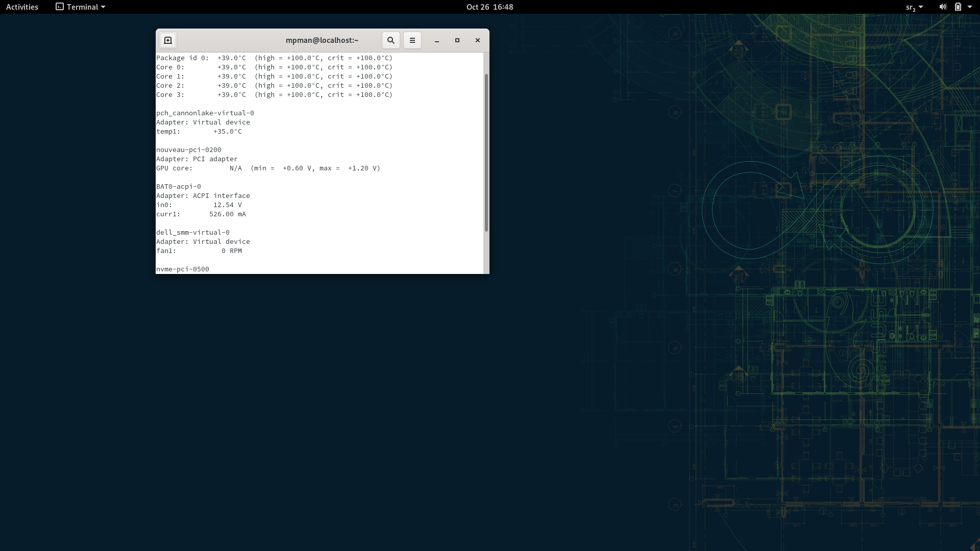Open the Terminal app menu dropdown arrow
The height and width of the screenshot is (551, 980).
[103, 7]
